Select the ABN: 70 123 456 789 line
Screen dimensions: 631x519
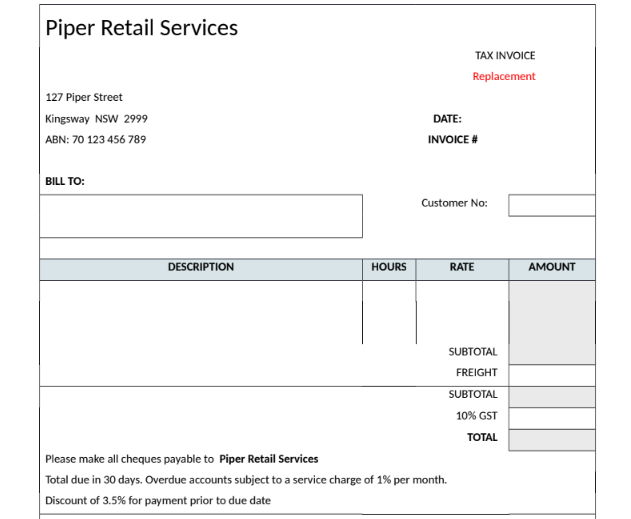click(95, 140)
